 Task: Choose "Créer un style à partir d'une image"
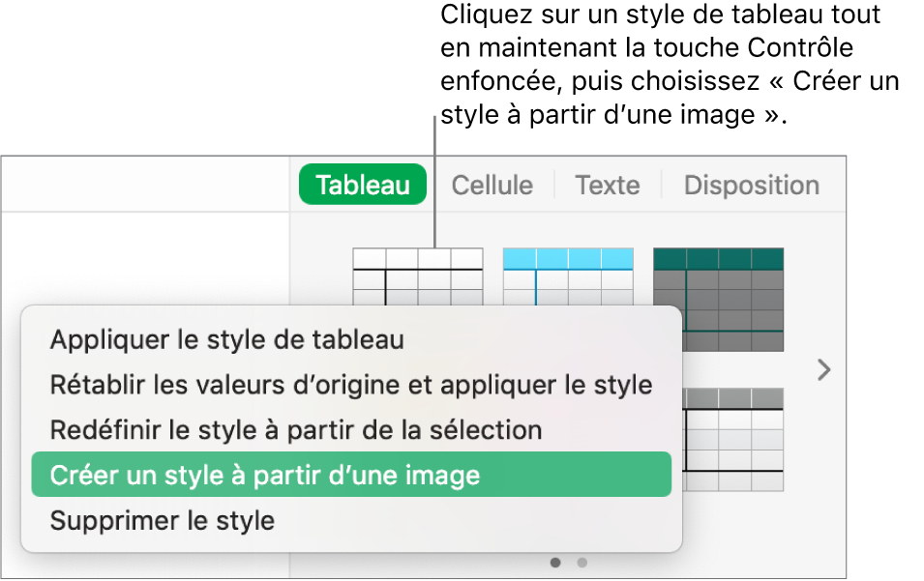(x=264, y=475)
